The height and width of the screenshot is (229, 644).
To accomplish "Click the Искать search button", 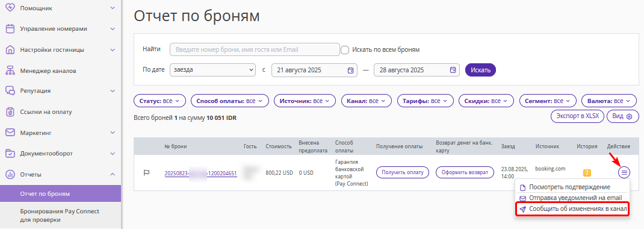I will coord(480,70).
